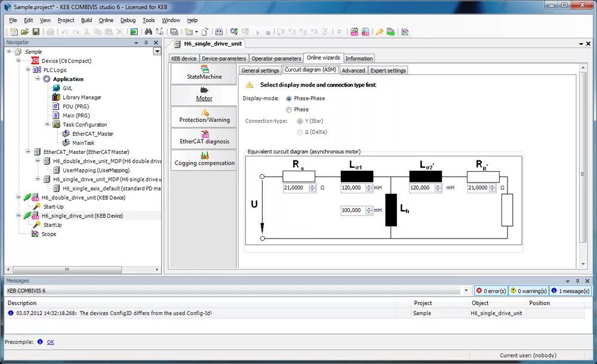Pin the Navigator panel
The width and height of the screenshot is (597, 364).
point(146,42)
